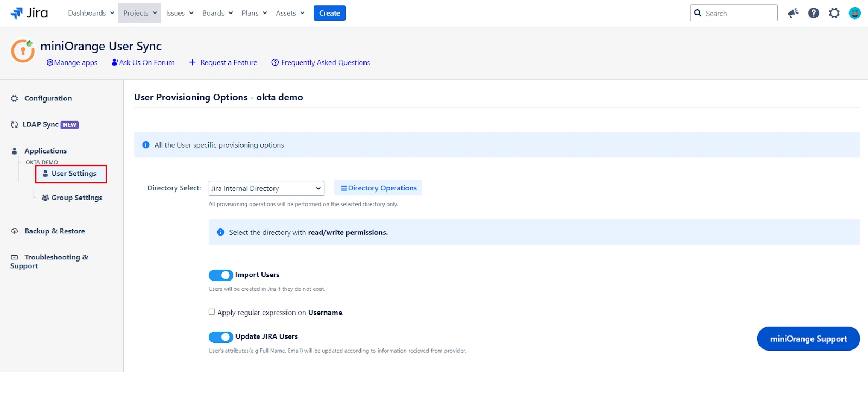The image size is (868, 407).
Task: Expand the Projects menu
Action: click(x=139, y=13)
